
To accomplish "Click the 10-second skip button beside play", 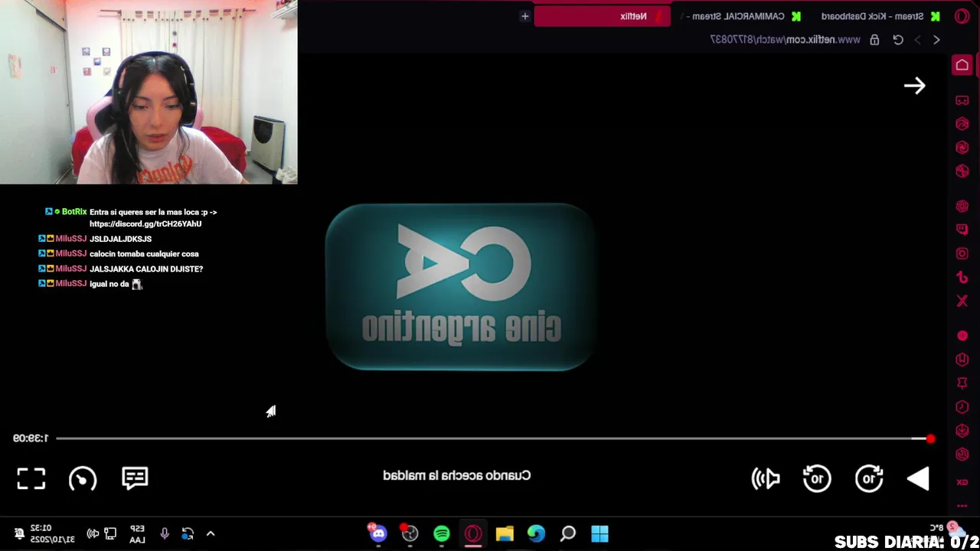I will pyautogui.click(x=869, y=478).
